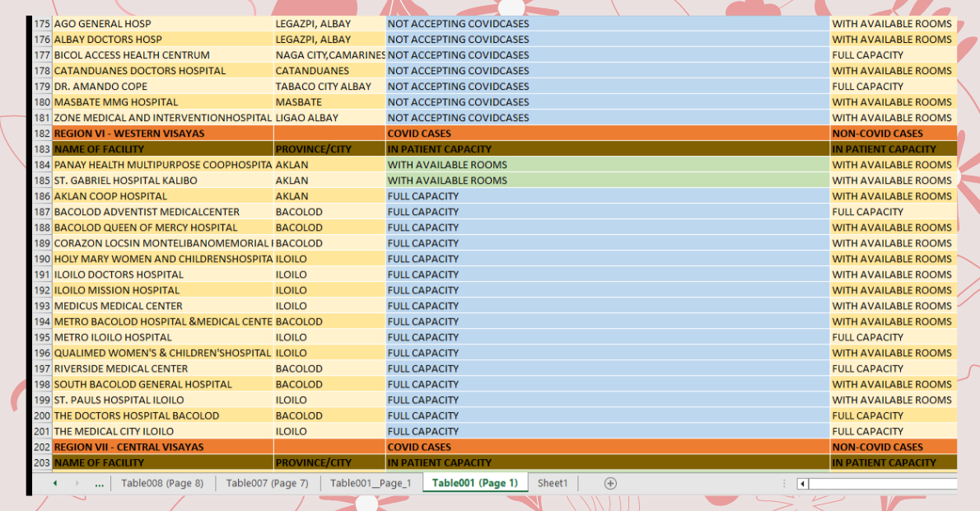Switch to Table001__Page_1 sheet tab
The width and height of the screenshot is (980, 511).
point(371,483)
